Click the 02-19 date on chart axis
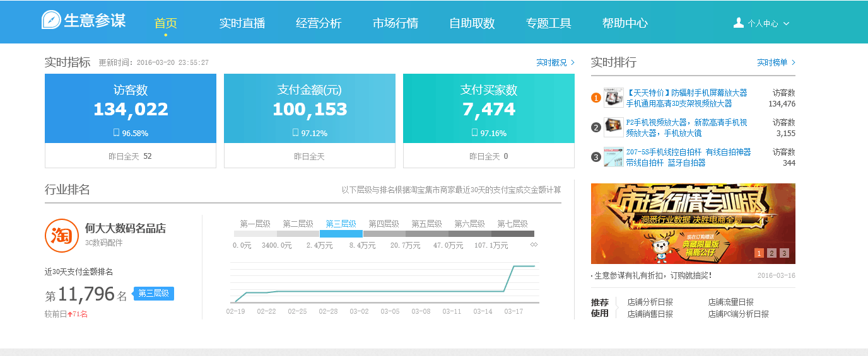Image resolution: width=868 pixels, height=356 pixels. pos(235,311)
